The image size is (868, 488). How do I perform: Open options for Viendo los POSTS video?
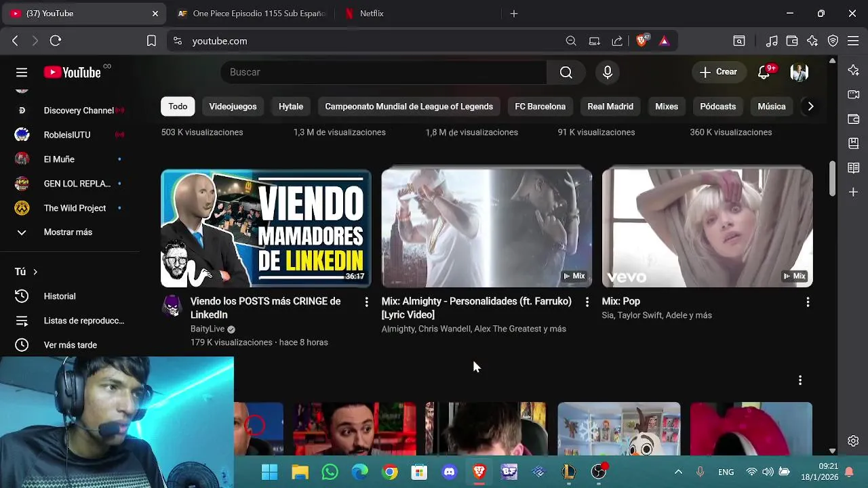(x=366, y=302)
